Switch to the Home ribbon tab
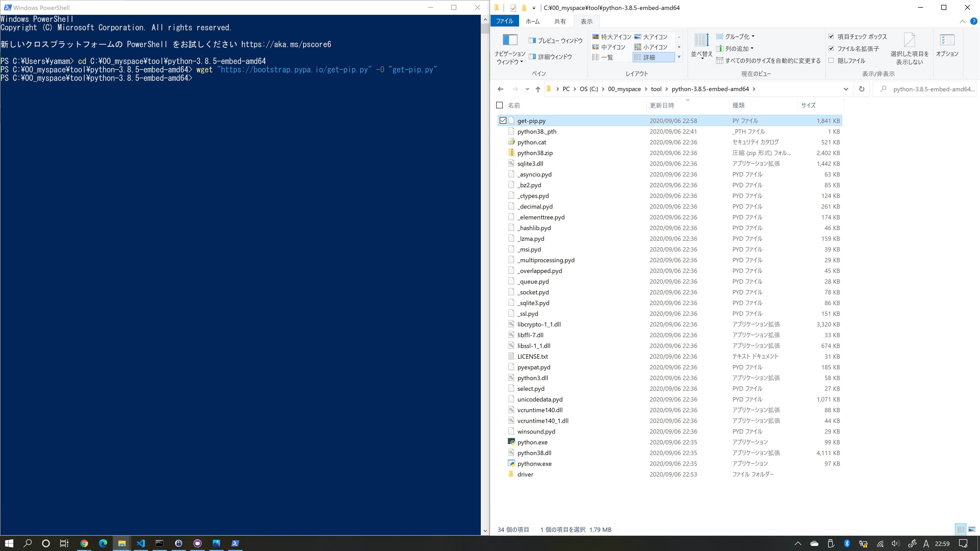 [532, 21]
